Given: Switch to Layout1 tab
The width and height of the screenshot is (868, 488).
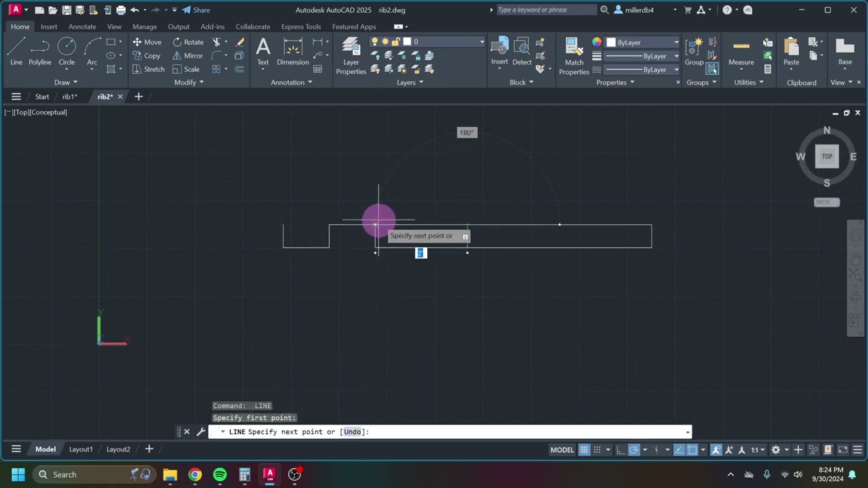Looking at the screenshot, I should (81, 449).
